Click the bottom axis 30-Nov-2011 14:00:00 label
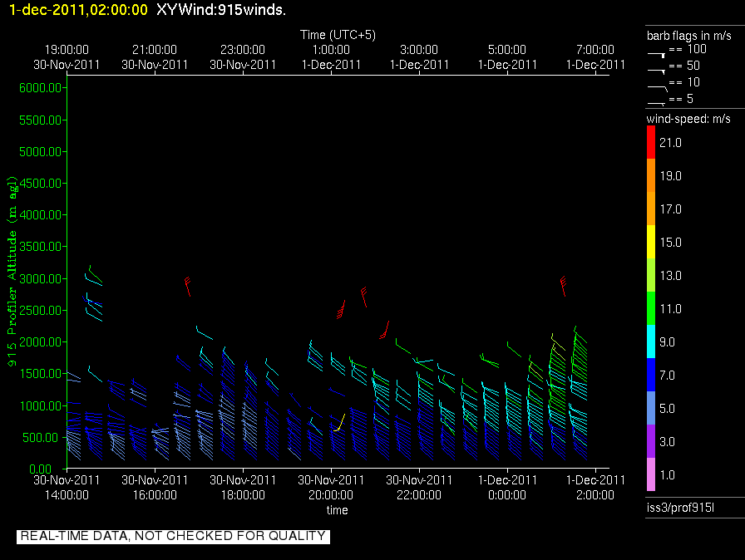Screen dimensions: 745x560 pyautogui.click(x=67, y=488)
